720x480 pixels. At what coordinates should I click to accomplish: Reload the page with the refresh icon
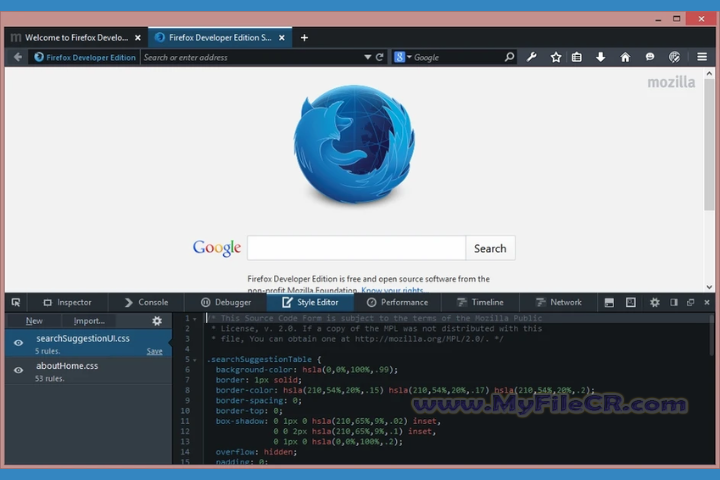[379, 57]
